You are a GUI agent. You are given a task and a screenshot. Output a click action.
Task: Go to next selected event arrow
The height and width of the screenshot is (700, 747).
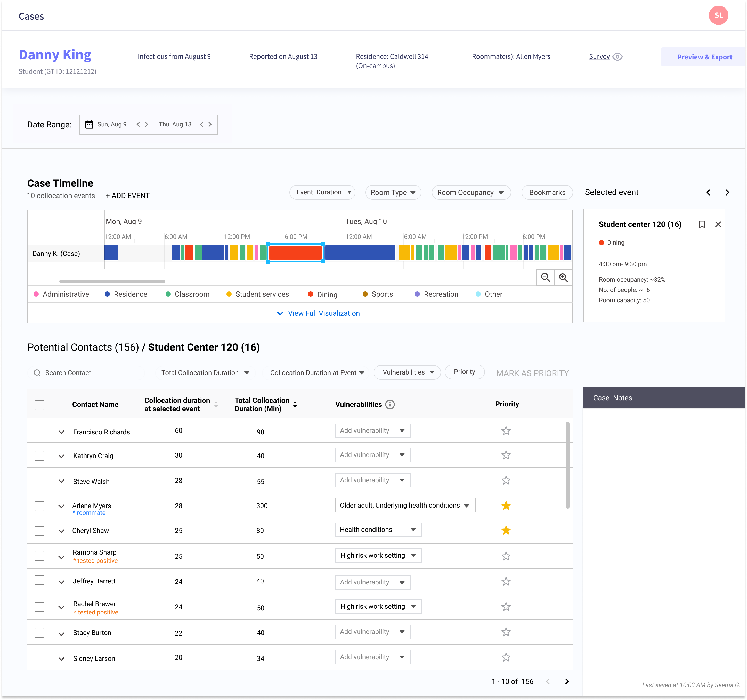pos(727,192)
